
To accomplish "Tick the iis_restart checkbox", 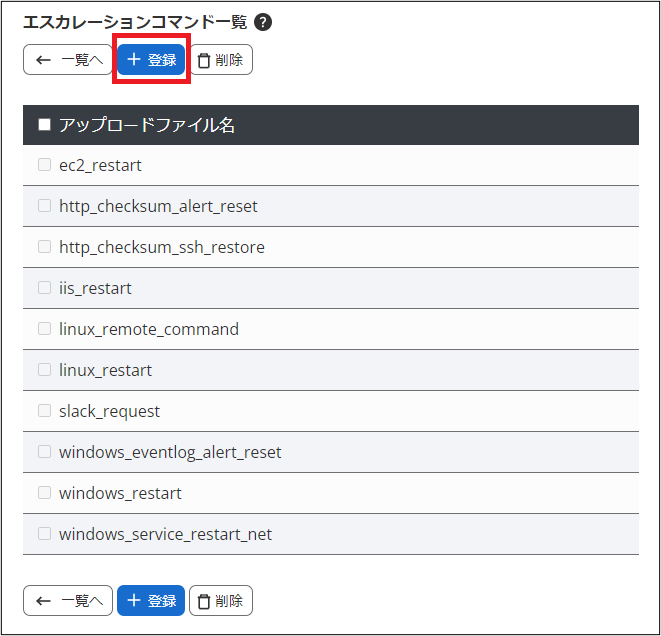I will (44, 288).
